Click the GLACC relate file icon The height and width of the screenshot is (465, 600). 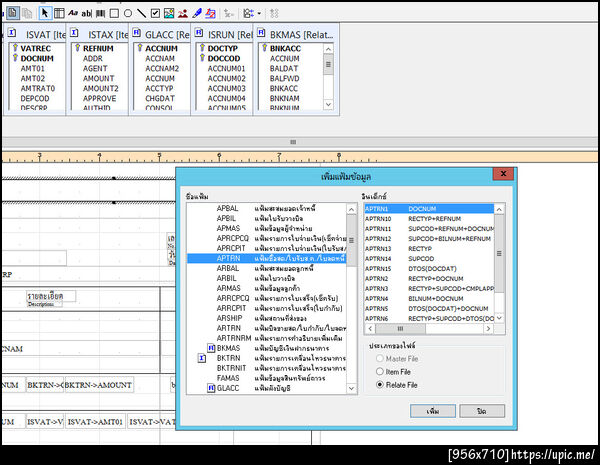[137, 33]
